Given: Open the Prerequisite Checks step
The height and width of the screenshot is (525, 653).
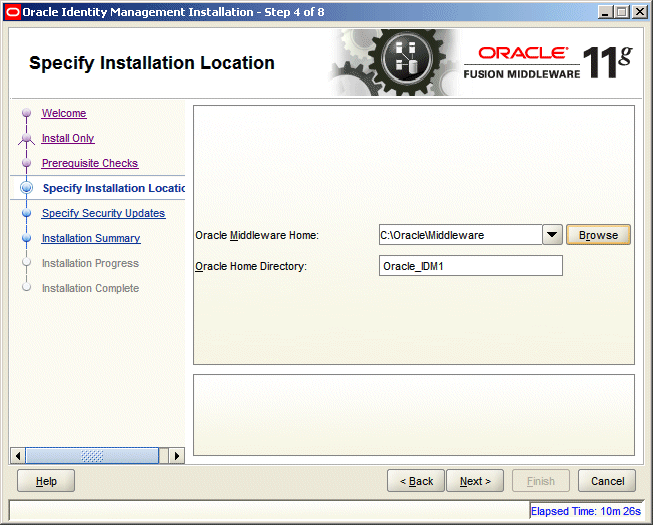Looking at the screenshot, I should (x=90, y=163).
